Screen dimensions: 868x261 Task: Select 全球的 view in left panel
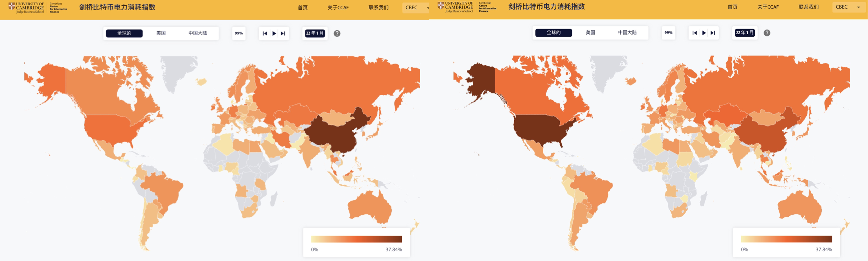[124, 33]
